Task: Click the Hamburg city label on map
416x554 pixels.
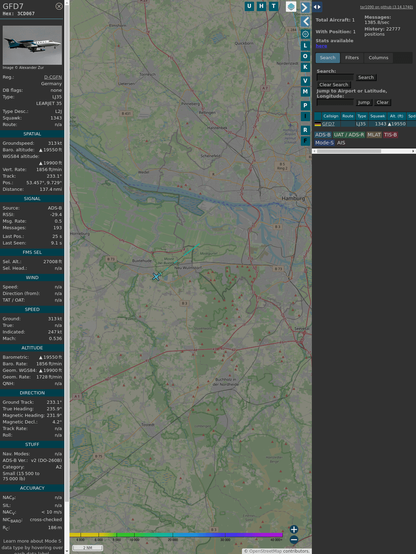Action: point(293,199)
